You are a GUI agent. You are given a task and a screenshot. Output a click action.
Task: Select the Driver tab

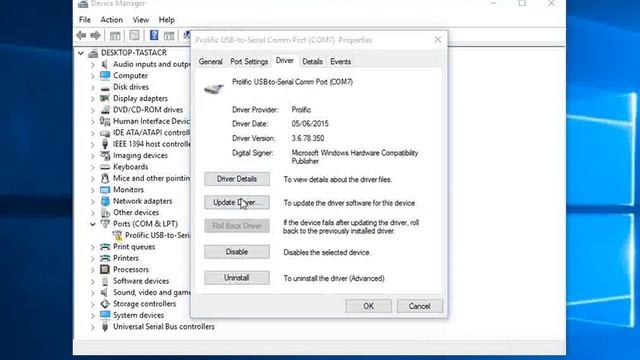[x=284, y=60]
